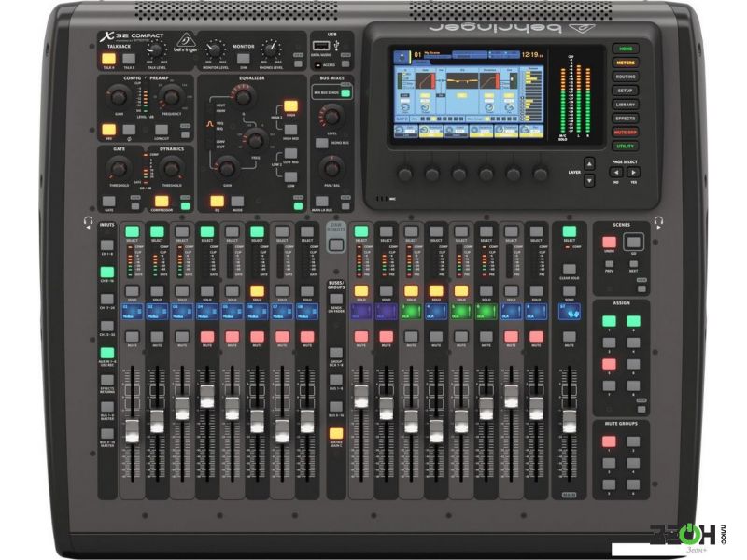This screenshot has height=560, width=747.
Task: Click Clear Solo on the main strip
Action: [x=569, y=269]
